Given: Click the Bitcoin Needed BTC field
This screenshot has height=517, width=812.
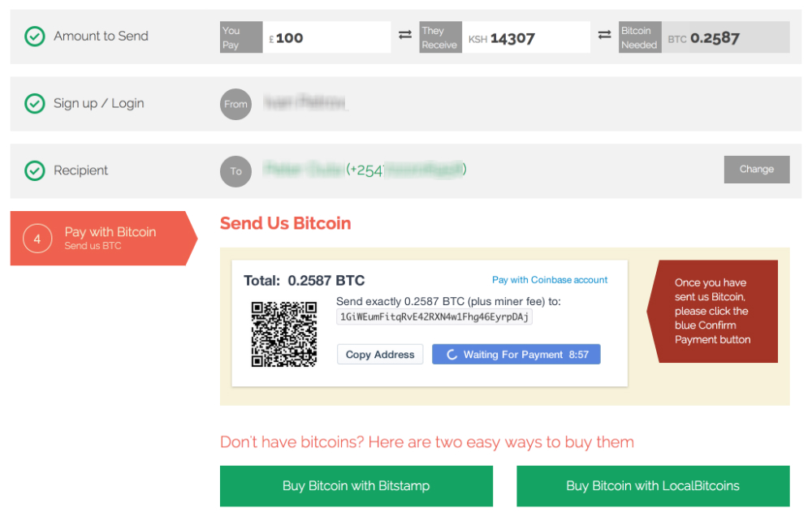Looking at the screenshot, I should (725, 37).
